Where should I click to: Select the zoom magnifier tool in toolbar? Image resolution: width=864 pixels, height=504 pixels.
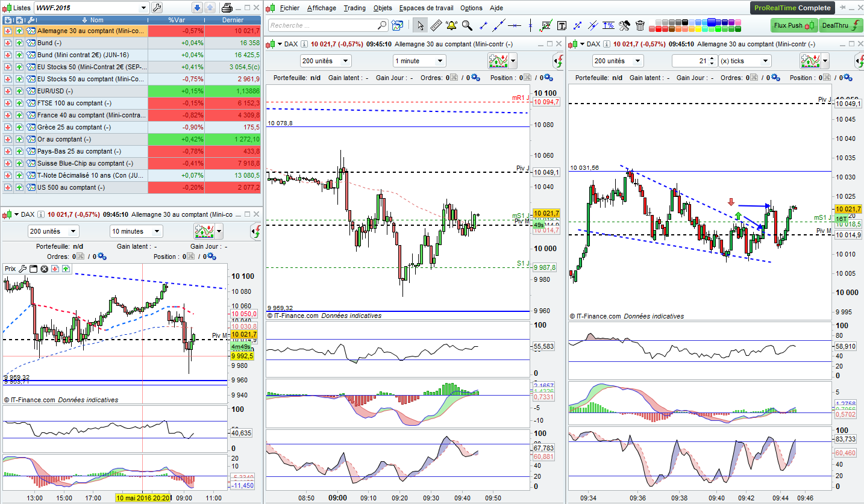pyautogui.click(x=467, y=25)
